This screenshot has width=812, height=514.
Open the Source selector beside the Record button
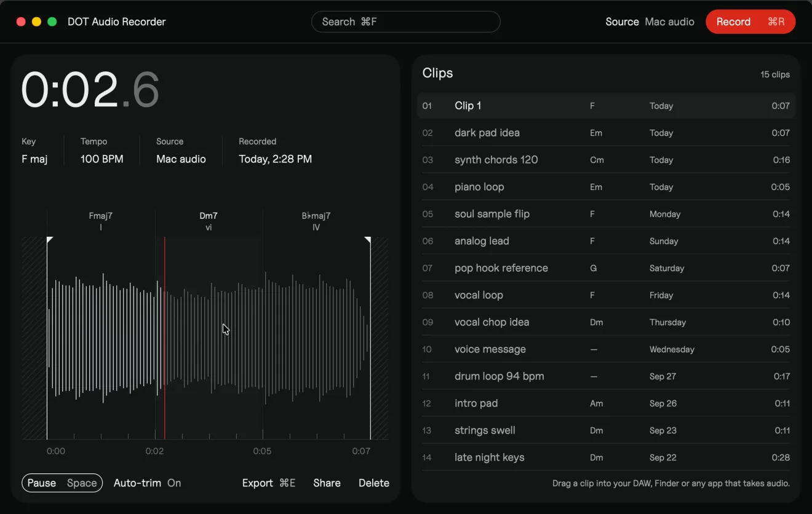[x=650, y=22]
